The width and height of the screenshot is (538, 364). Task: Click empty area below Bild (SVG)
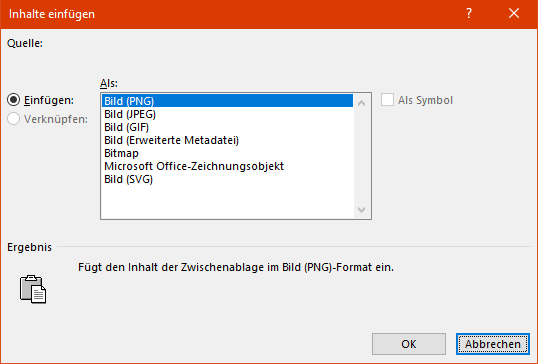point(227,202)
